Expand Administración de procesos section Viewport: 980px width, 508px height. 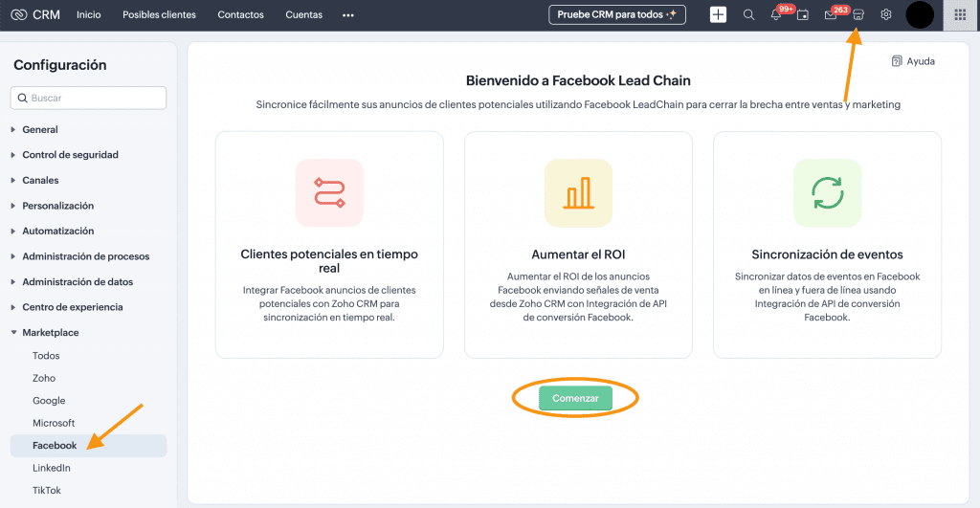point(85,256)
